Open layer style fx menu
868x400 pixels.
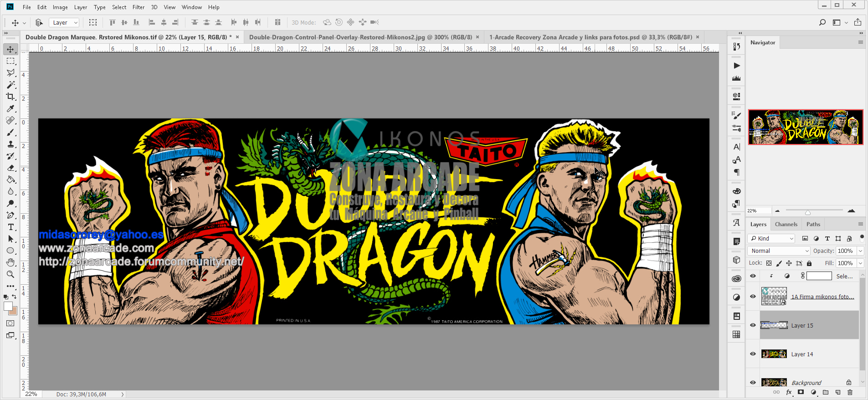point(789,392)
